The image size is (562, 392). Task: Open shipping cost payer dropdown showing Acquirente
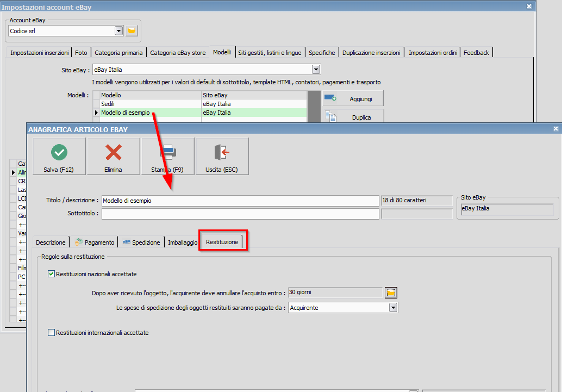pos(393,308)
